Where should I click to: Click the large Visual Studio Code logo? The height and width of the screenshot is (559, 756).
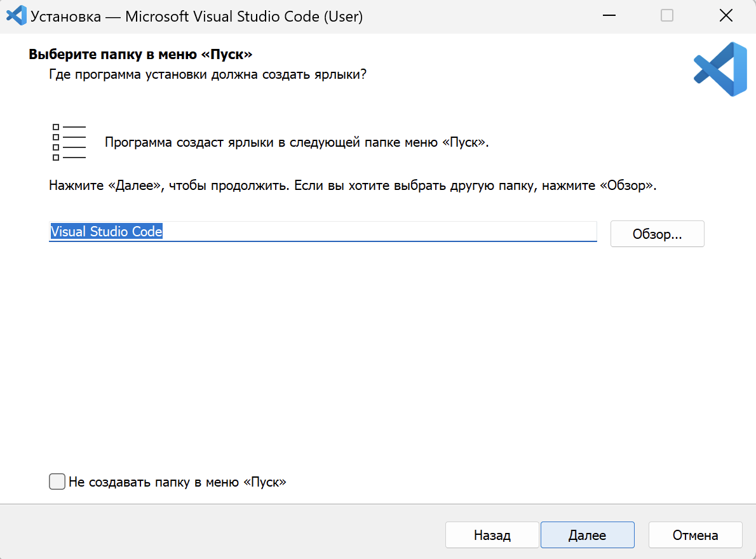click(720, 69)
